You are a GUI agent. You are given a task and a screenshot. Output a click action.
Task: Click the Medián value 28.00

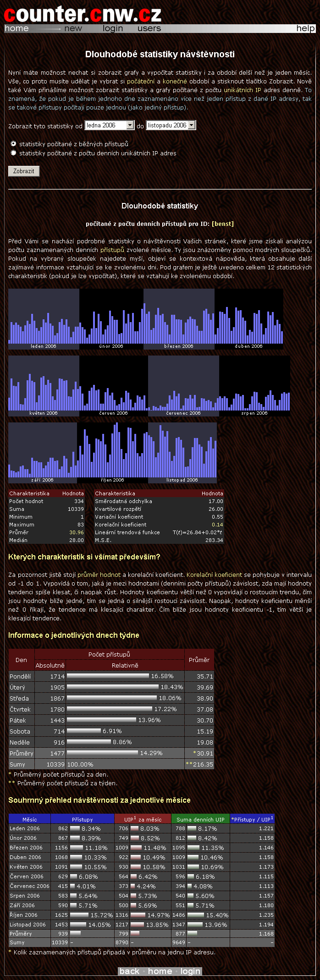(x=77, y=540)
